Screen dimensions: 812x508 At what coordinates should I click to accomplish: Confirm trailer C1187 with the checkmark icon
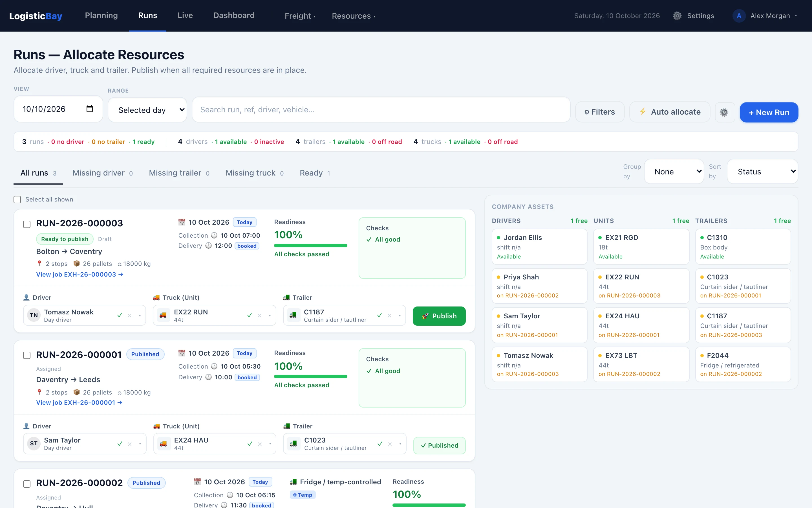coord(379,315)
